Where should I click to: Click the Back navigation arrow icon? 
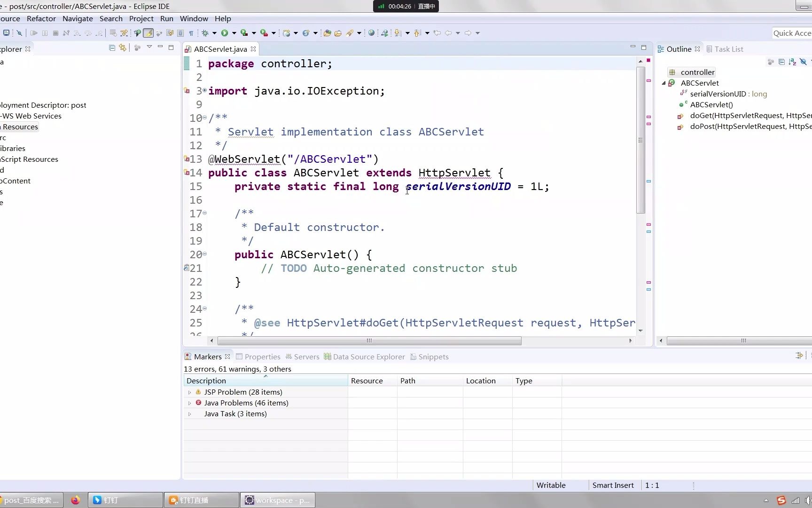[x=448, y=33]
